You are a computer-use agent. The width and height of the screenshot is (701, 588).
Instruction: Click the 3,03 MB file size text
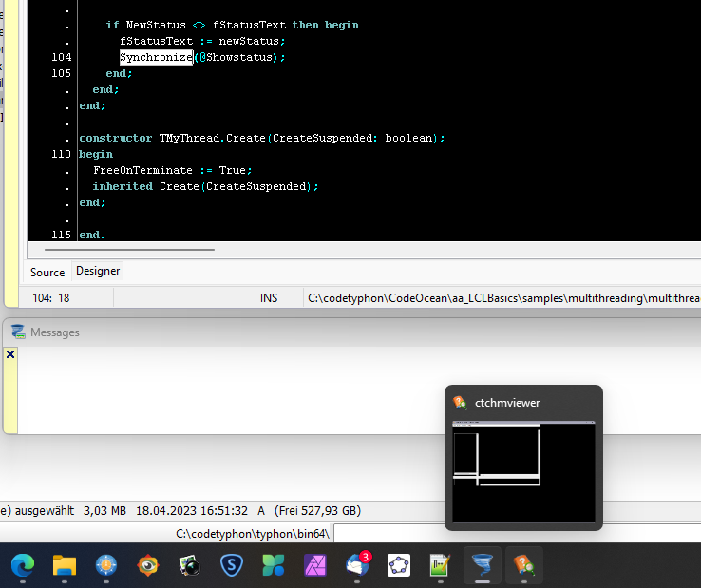point(104,511)
